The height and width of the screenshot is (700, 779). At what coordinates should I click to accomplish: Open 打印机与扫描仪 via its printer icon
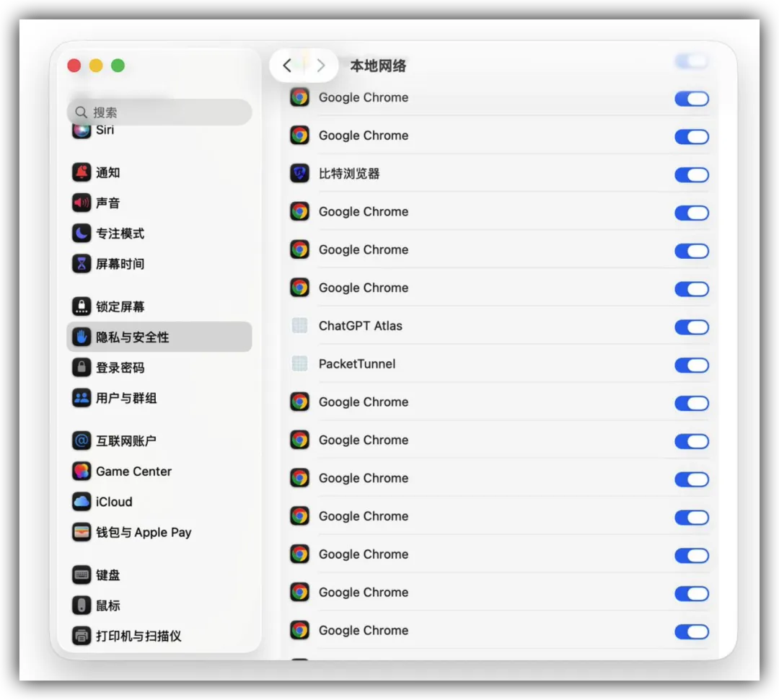[82, 635]
